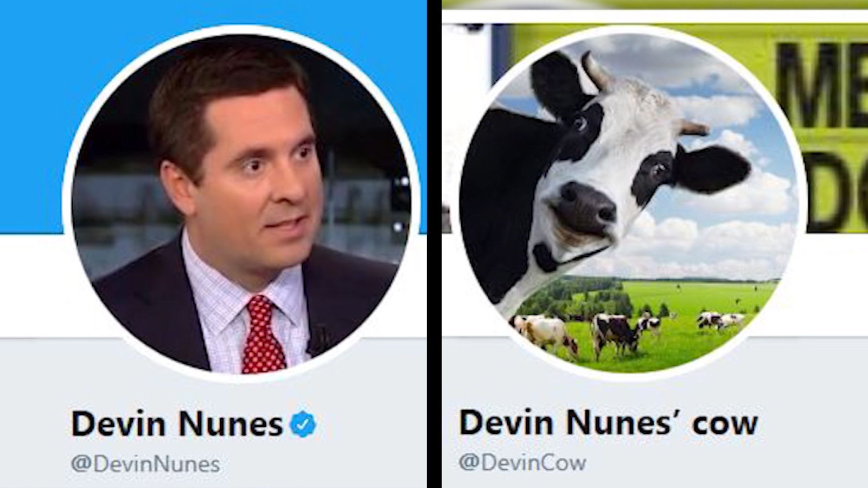Open the Devin Nunes' cow profile picture
Screen dimensions: 868x488
click(629, 203)
